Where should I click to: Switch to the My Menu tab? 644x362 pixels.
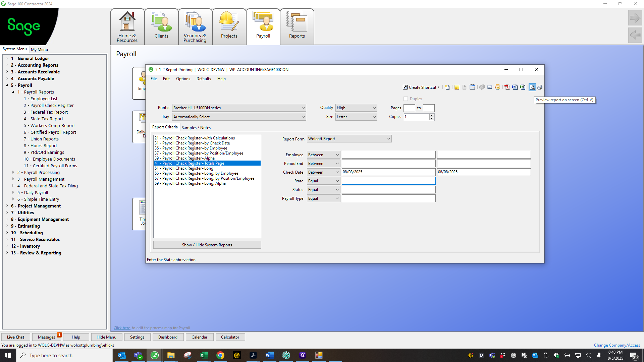(x=39, y=50)
